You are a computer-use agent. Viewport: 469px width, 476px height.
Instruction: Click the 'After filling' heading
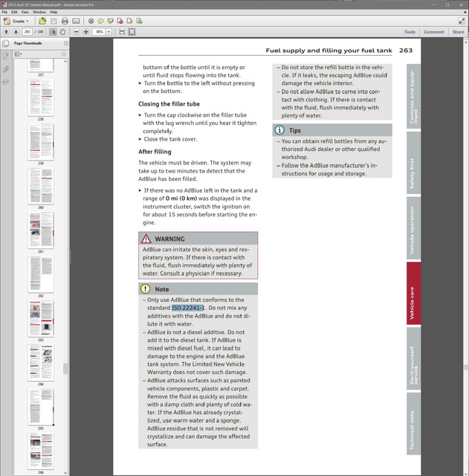[x=155, y=152]
